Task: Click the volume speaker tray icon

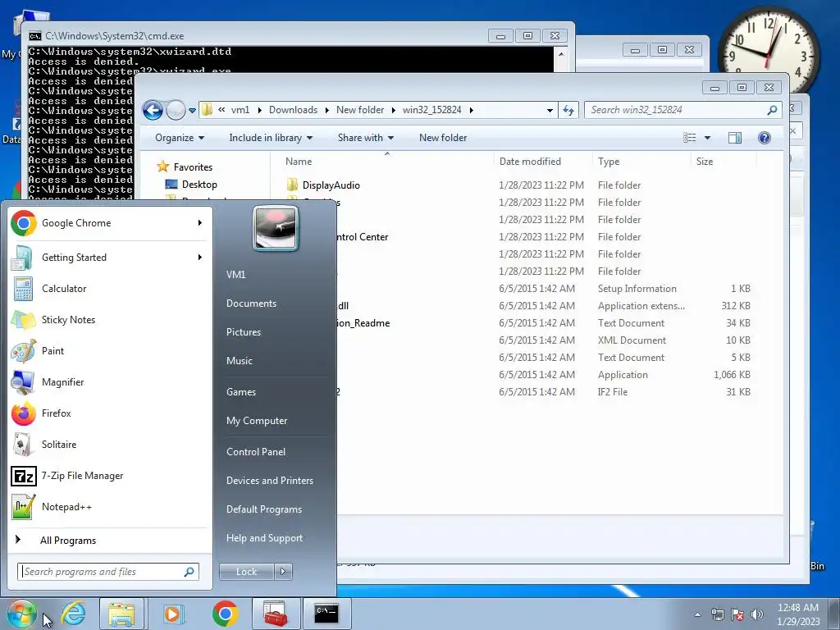Action: [756, 614]
